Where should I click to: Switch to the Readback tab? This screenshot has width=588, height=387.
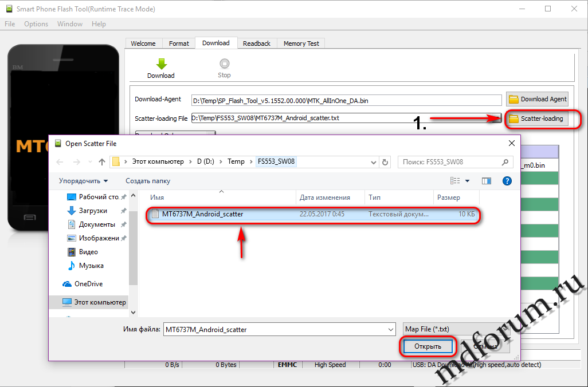click(x=257, y=44)
